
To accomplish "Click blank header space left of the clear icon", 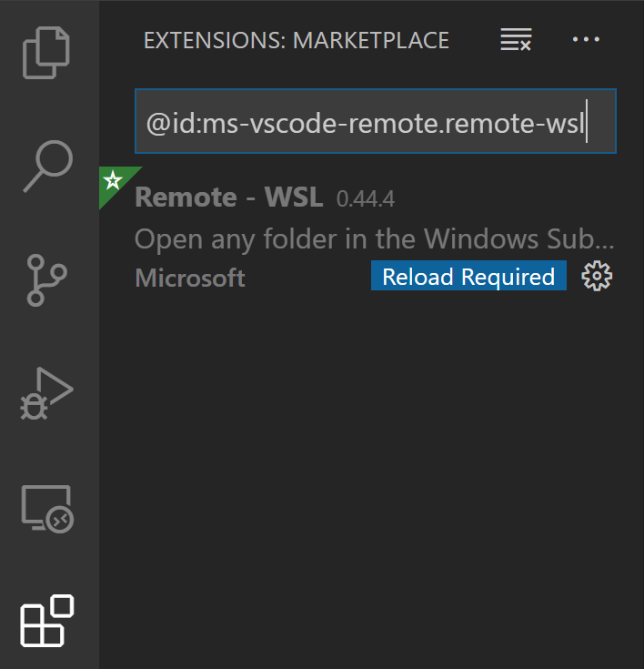I will coord(475,40).
